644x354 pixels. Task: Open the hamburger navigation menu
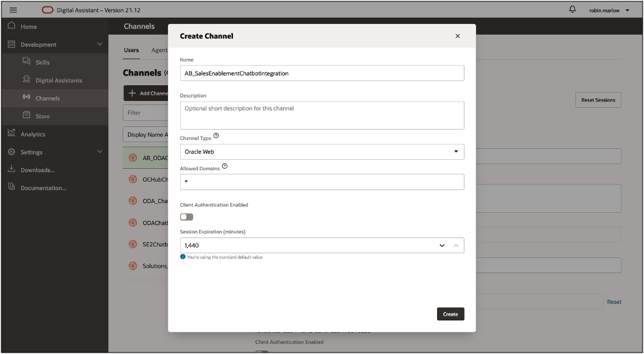point(13,10)
